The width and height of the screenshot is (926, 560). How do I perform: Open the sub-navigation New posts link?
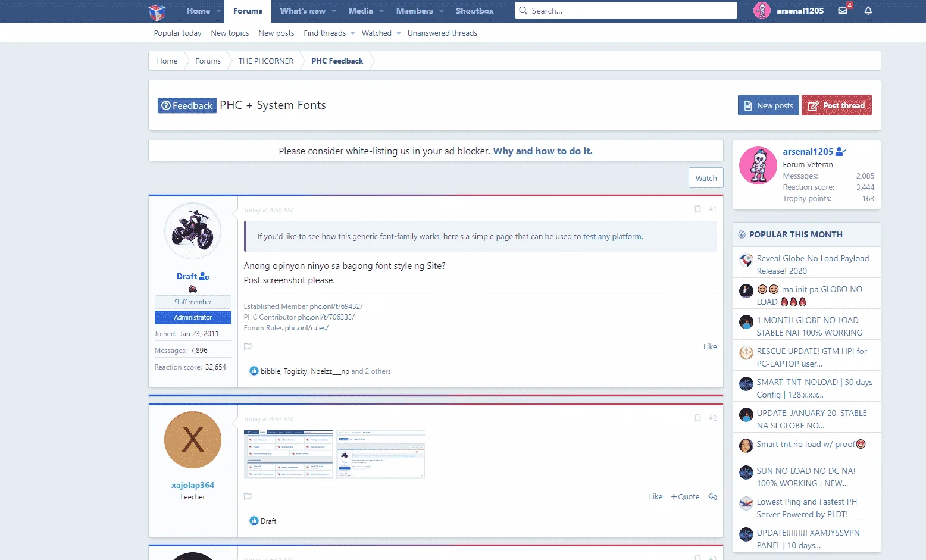click(276, 33)
